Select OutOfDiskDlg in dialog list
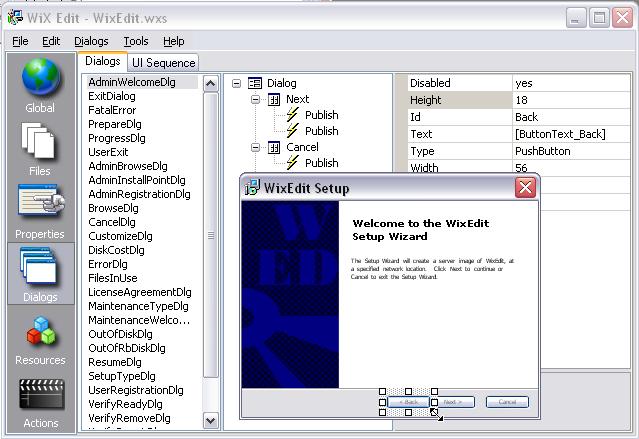The height and width of the screenshot is (439, 639). pos(120,334)
